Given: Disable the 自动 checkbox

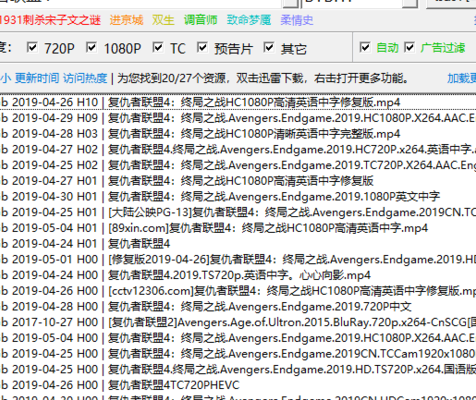Looking at the screenshot, I should click(365, 48).
